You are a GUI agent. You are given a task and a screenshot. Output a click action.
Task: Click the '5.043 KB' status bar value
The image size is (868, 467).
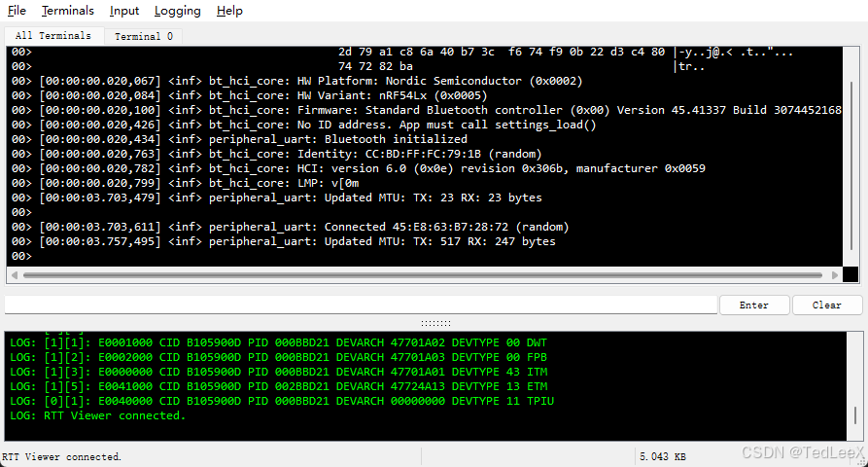[x=663, y=457]
